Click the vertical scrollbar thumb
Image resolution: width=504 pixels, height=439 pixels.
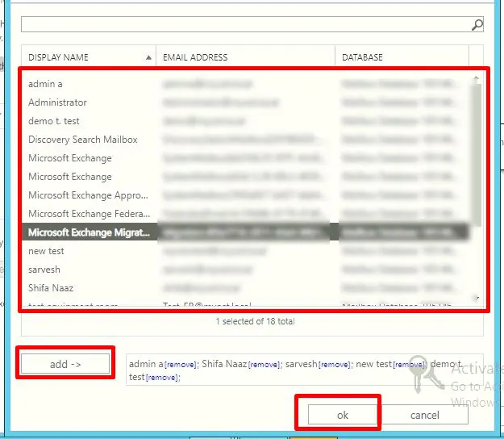click(x=477, y=154)
